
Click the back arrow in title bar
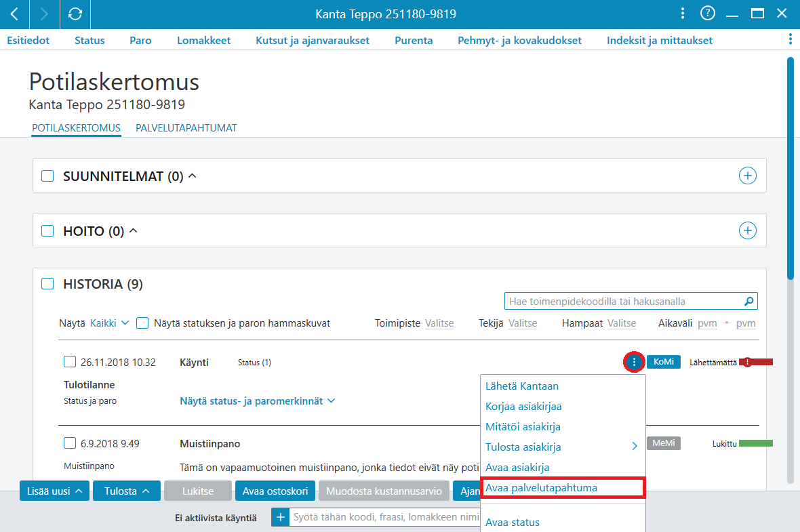tap(15, 14)
